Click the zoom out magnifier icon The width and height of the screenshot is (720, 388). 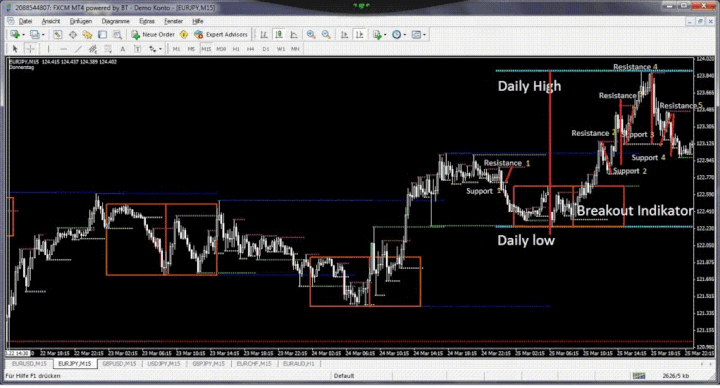[x=326, y=34]
